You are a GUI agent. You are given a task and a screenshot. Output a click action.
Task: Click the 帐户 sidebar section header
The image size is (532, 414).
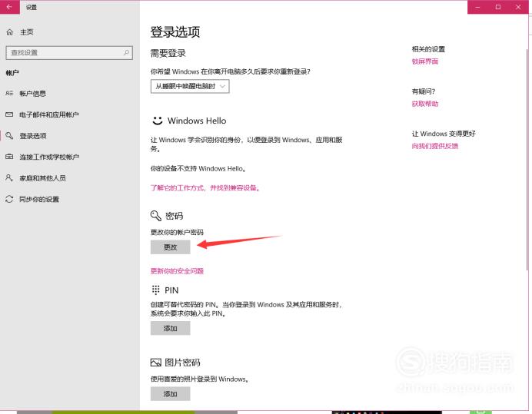point(12,73)
